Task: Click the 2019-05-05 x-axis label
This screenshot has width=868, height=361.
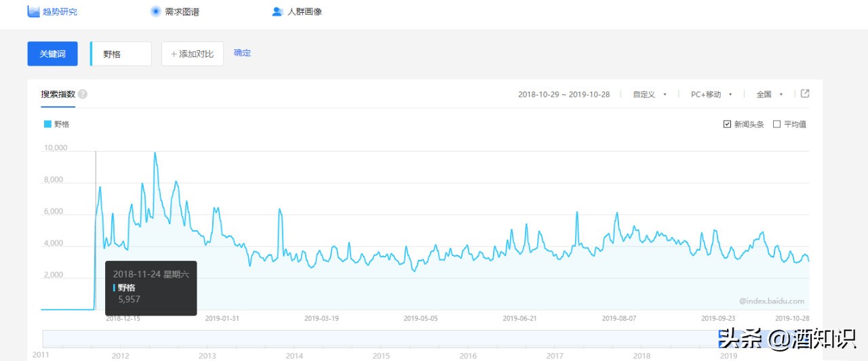Action: [420, 318]
